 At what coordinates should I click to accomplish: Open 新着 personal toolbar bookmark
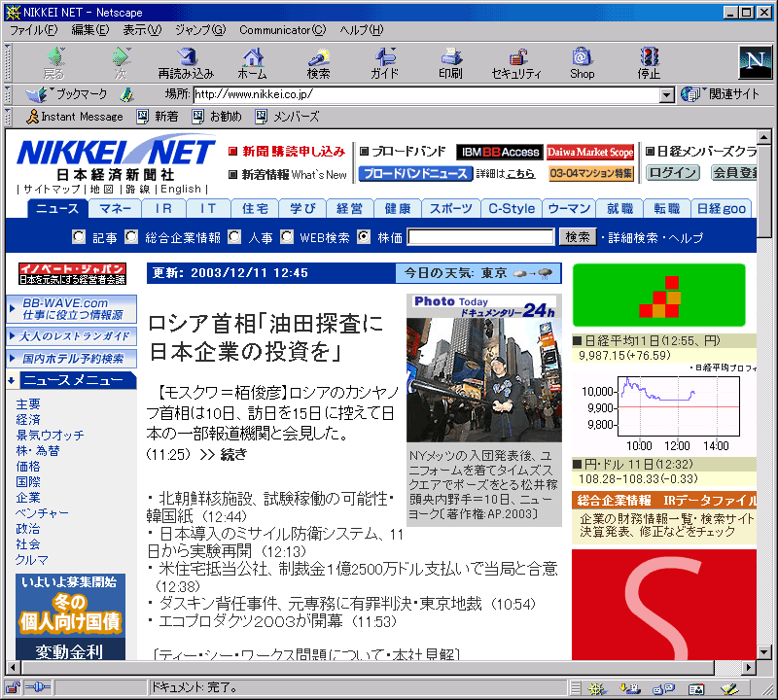(x=158, y=117)
